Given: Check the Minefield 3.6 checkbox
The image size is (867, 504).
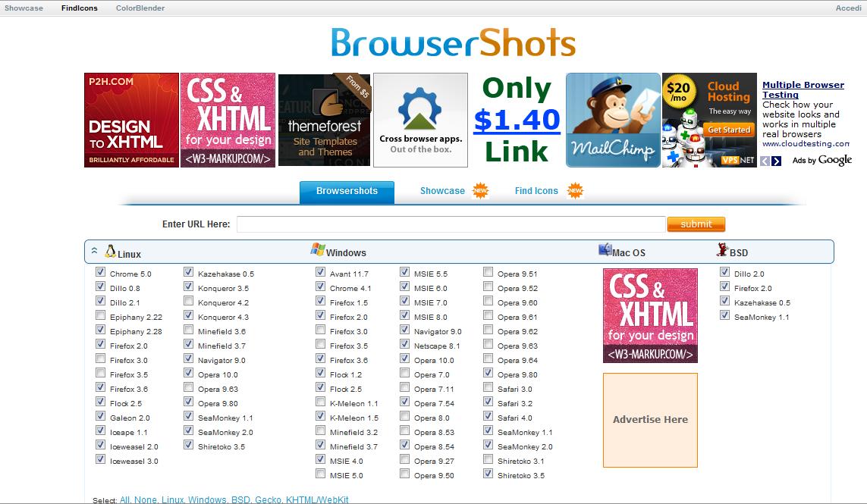Looking at the screenshot, I should [189, 330].
